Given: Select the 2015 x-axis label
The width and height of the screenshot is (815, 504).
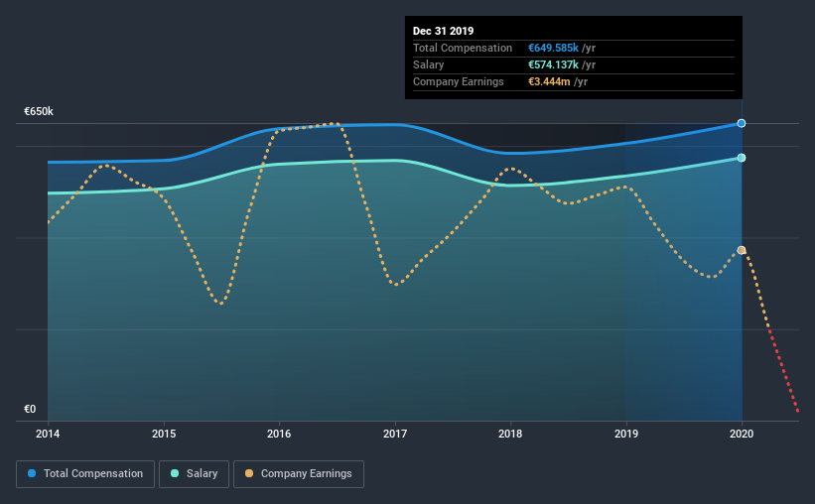Looking at the screenshot, I should coord(164,434).
